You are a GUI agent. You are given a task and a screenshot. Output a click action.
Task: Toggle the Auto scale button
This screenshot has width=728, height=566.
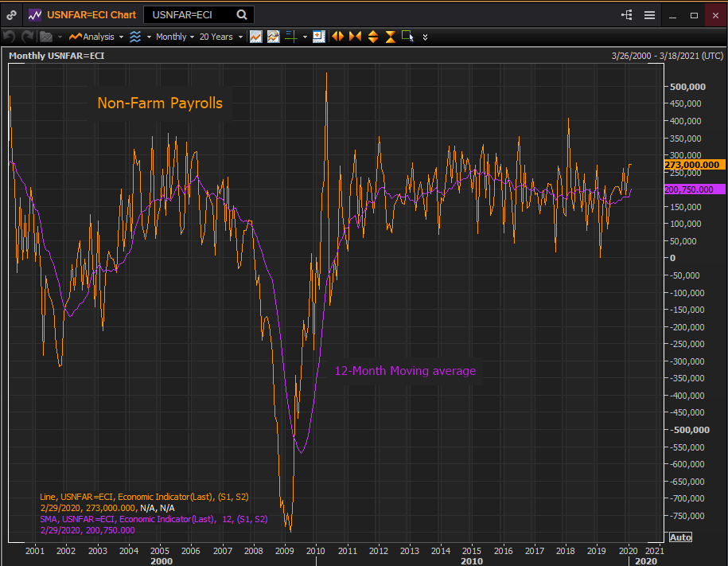click(680, 537)
